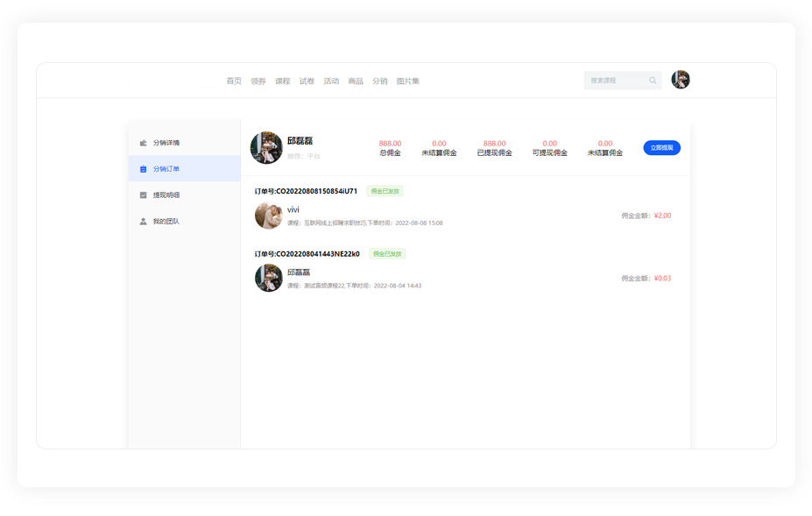Click vivi's avatar in the first order
The image size is (812, 516).
[268, 216]
